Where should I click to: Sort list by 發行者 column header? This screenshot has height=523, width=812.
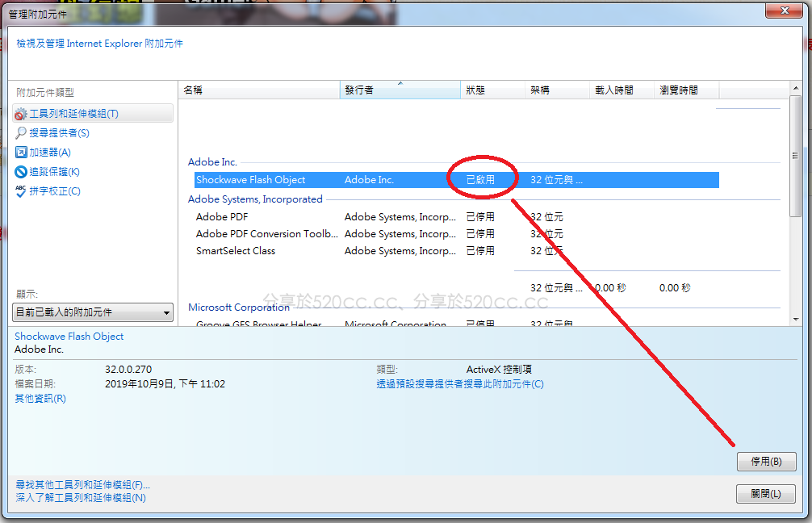[400, 90]
